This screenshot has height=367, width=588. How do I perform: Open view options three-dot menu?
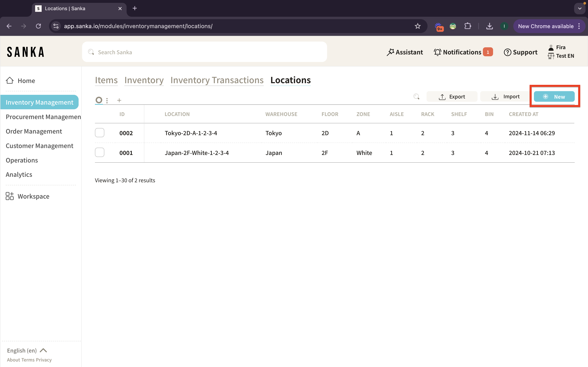(x=107, y=100)
